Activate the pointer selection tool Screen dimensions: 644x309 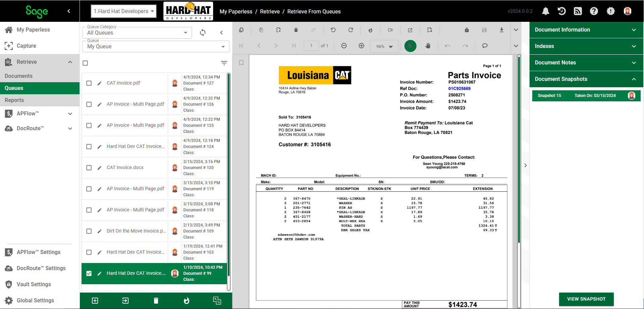pos(410,46)
